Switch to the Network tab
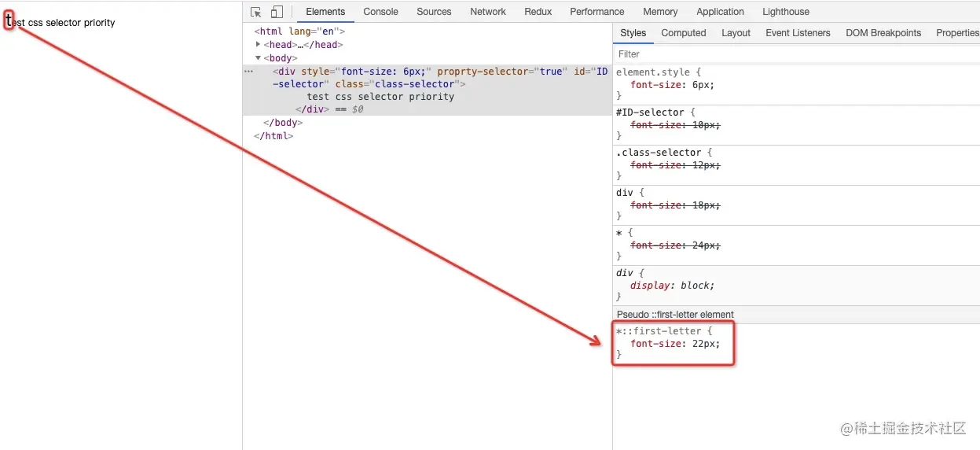Image resolution: width=980 pixels, height=450 pixels. click(x=488, y=12)
